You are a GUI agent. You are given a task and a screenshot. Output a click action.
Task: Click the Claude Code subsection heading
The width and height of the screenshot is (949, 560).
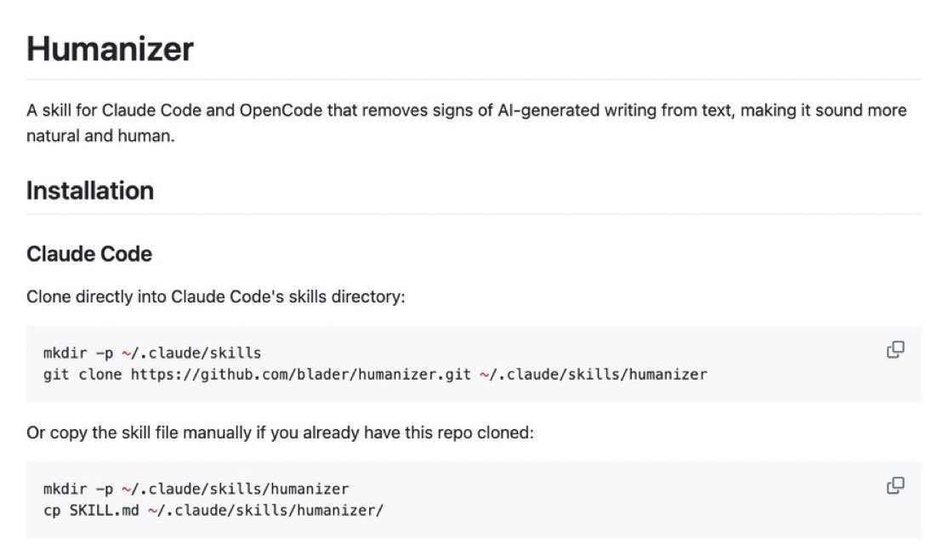(x=88, y=253)
